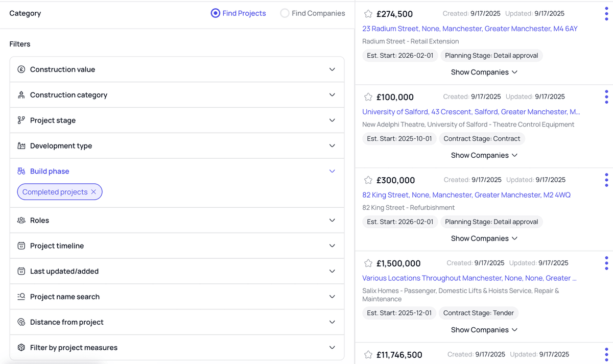Open options menu for University of Salford project
The width and height of the screenshot is (613, 364).
tap(606, 97)
